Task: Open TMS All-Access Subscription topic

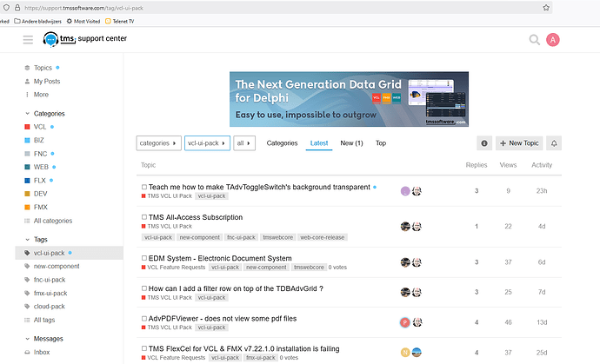Action: pyautogui.click(x=196, y=217)
